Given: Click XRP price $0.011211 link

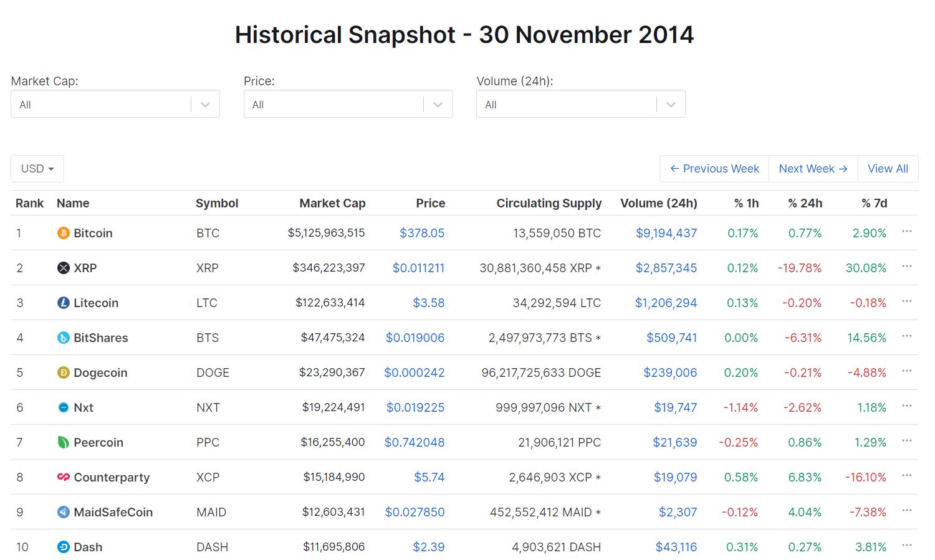Looking at the screenshot, I should click(x=418, y=268).
